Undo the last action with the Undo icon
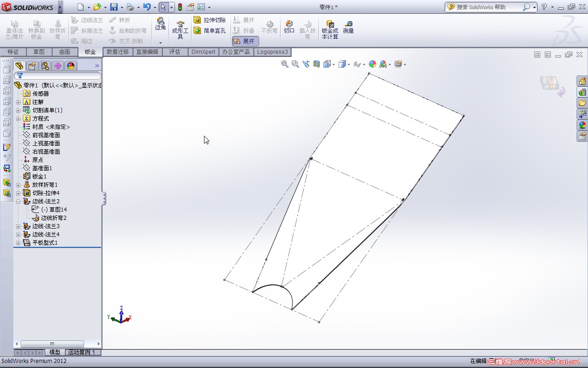Screen dimensions: 588x368 147,7
